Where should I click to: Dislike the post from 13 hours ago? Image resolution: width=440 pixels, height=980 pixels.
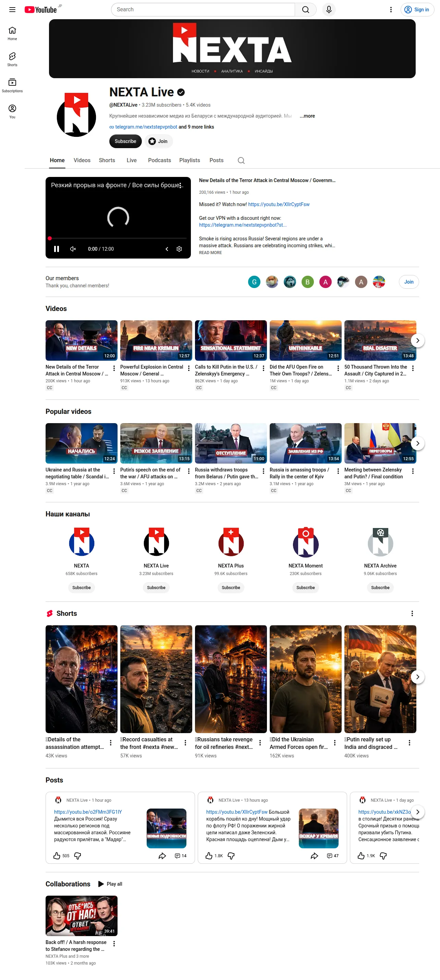[x=231, y=856]
